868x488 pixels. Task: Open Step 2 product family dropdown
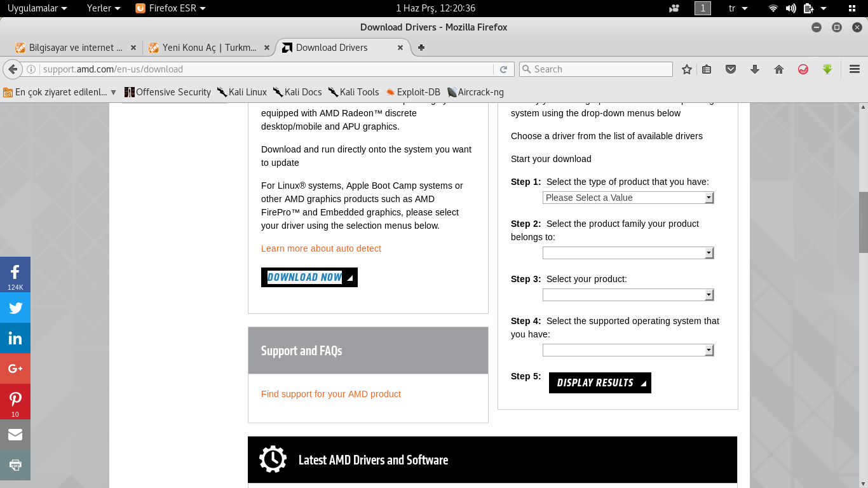click(x=628, y=253)
